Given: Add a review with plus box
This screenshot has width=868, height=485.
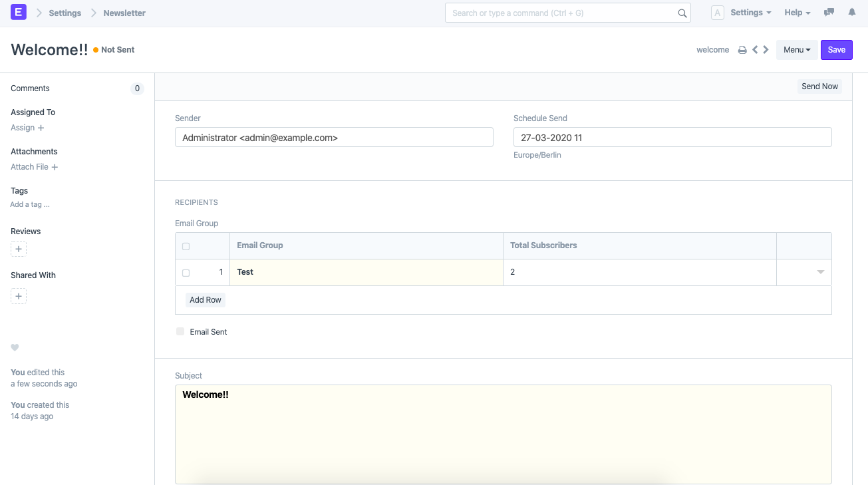Looking at the screenshot, I should [x=19, y=249].
